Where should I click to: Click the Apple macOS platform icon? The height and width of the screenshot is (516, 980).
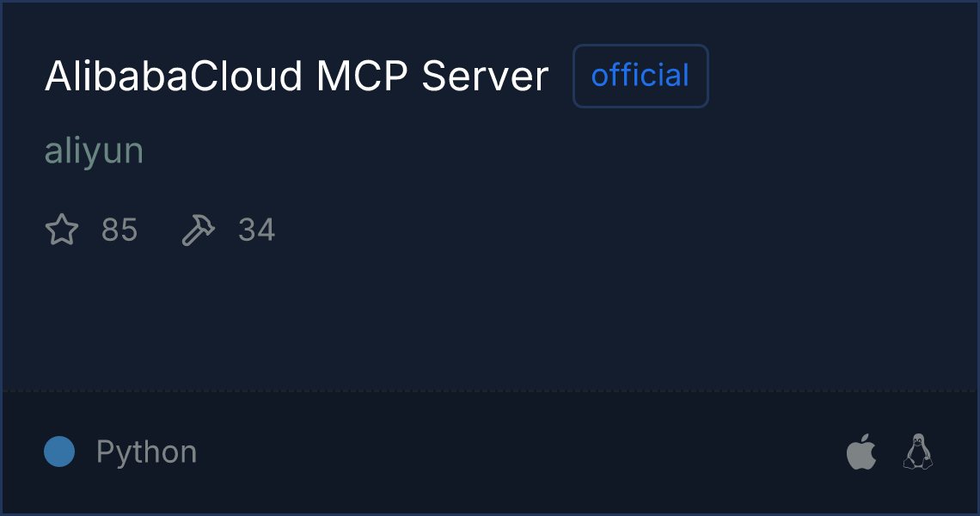click(861, 451)
